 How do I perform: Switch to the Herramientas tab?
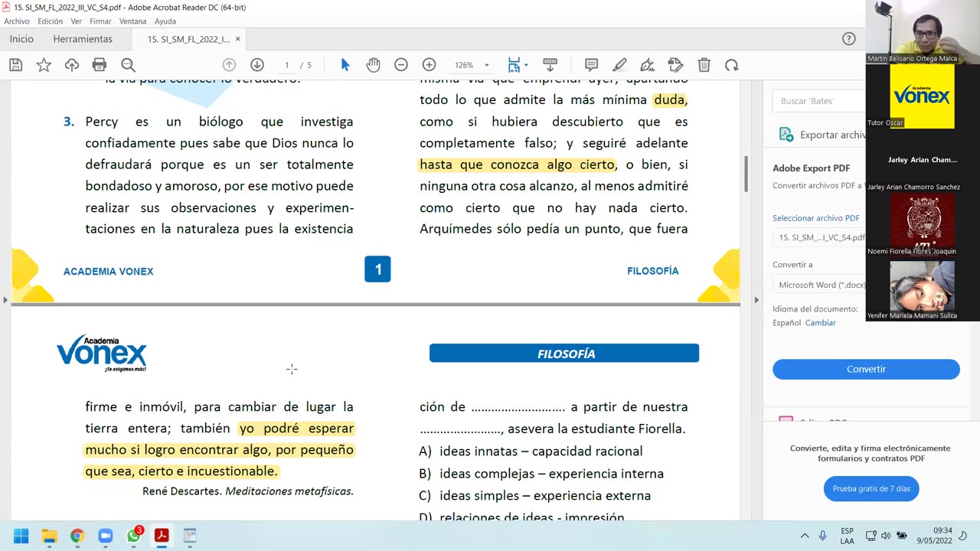pos(83,39)
